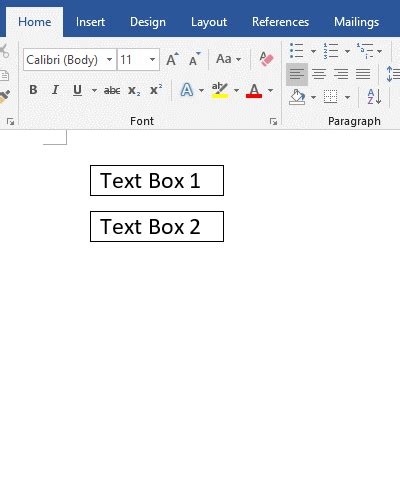Click the Clear All Formatting eraser icon
Viewport: 400px width, 500px height.
[266, 59]
